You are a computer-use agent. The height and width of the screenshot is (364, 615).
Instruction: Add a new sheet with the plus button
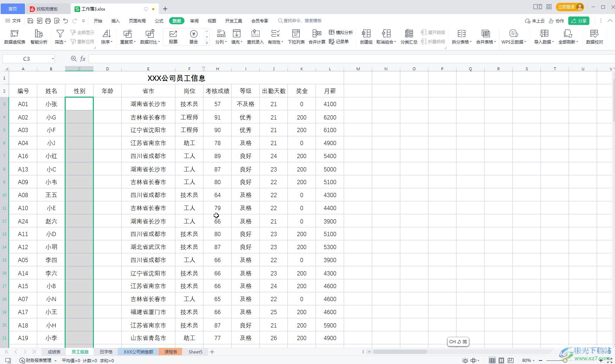pyautogui.click(x=212, y=352)
